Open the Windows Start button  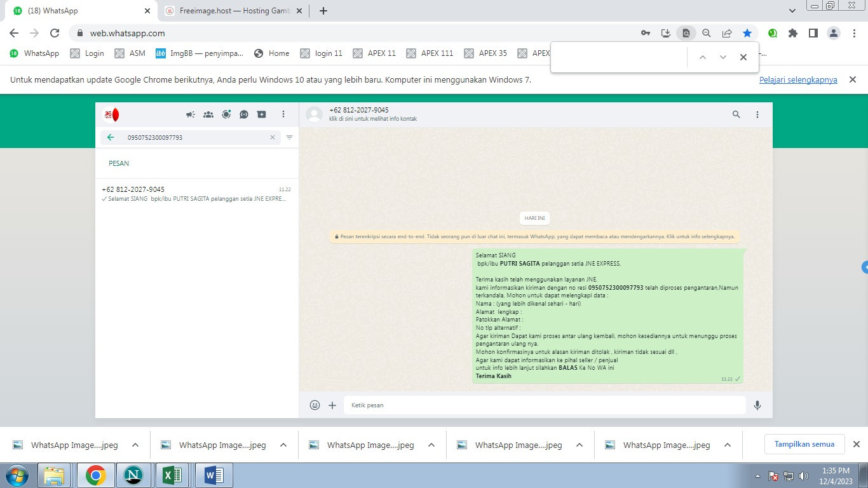(x=17, y=475)
